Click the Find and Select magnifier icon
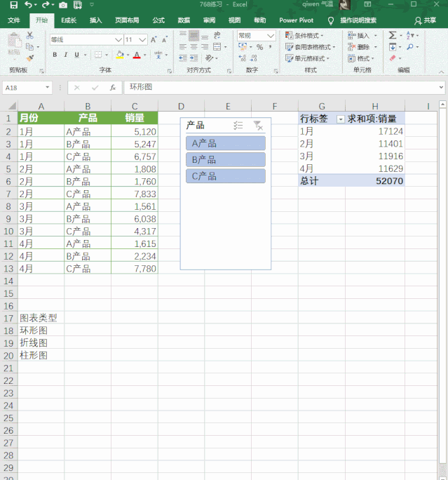448x480 pixels. [410, 47]
